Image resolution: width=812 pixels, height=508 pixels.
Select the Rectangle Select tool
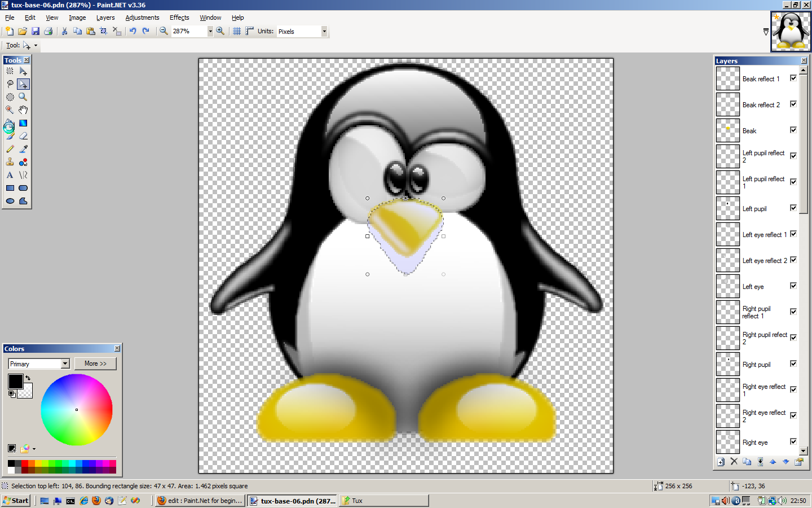click(x=10, y=71)
